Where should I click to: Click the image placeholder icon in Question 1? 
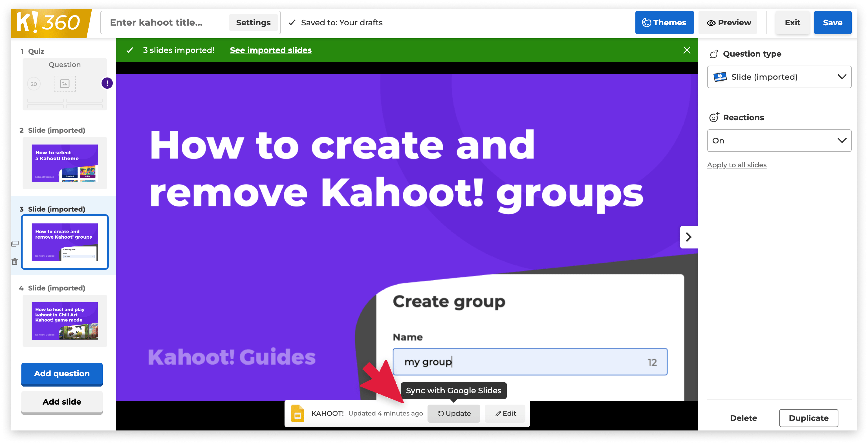tap(65, 83)
